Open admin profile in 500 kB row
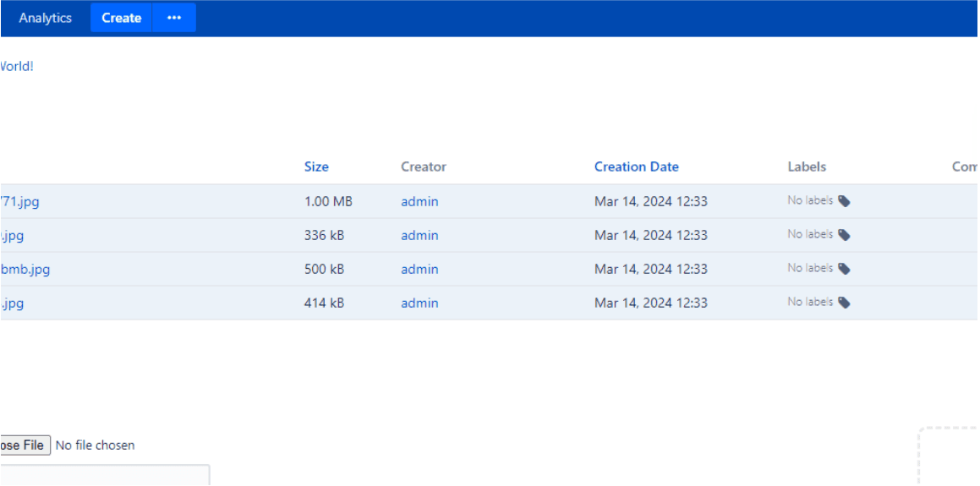This screenshot has width=980, height=486. 419,270
